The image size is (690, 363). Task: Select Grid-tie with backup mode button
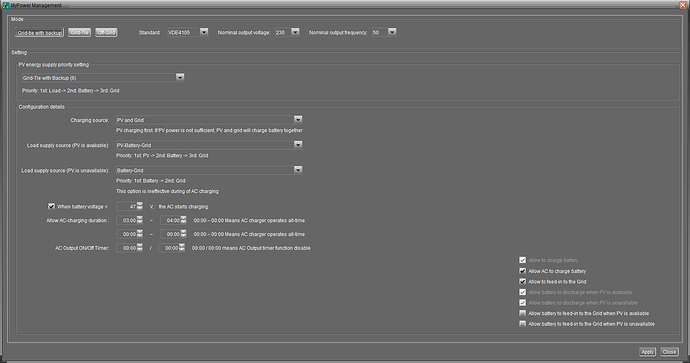pos(40,33)
